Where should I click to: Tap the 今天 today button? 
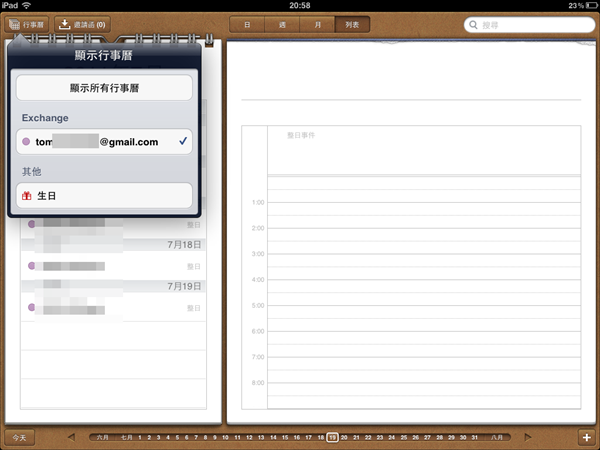pos(20,437)
